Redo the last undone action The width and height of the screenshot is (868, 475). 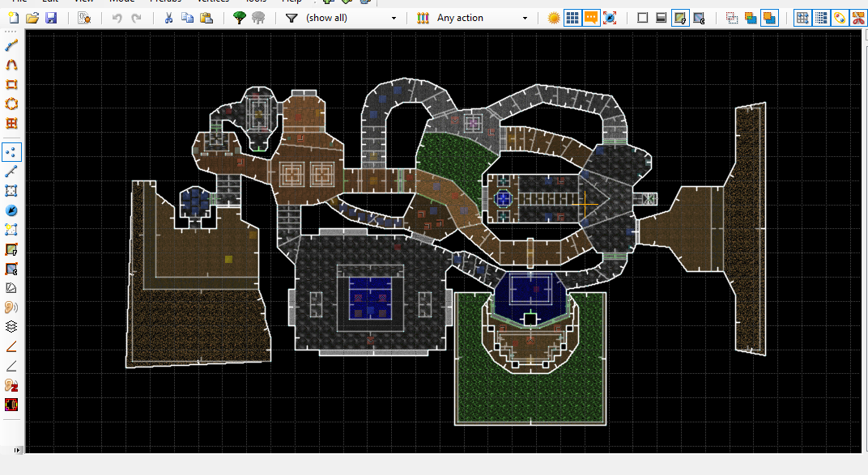(x=136, y=18)
